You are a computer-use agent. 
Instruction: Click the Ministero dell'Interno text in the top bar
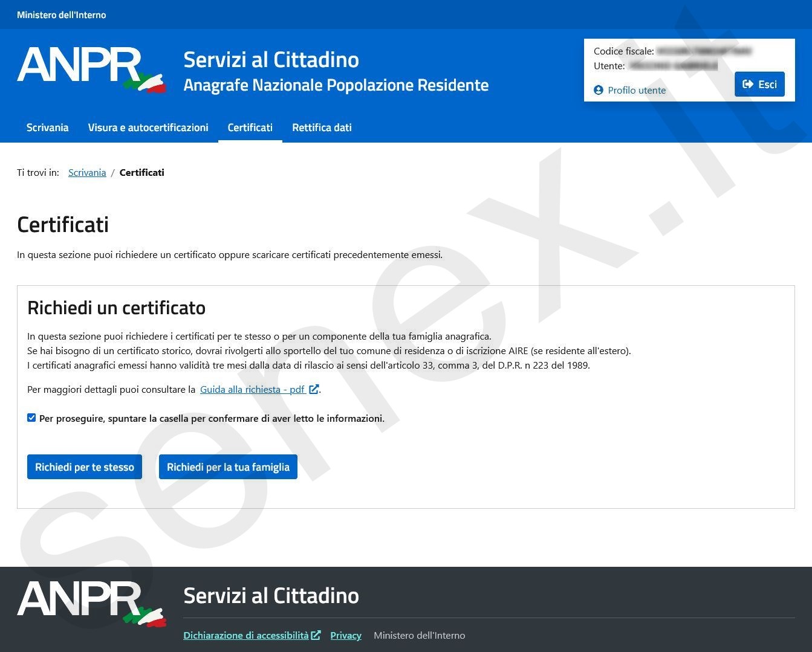[x=62, y=15]
